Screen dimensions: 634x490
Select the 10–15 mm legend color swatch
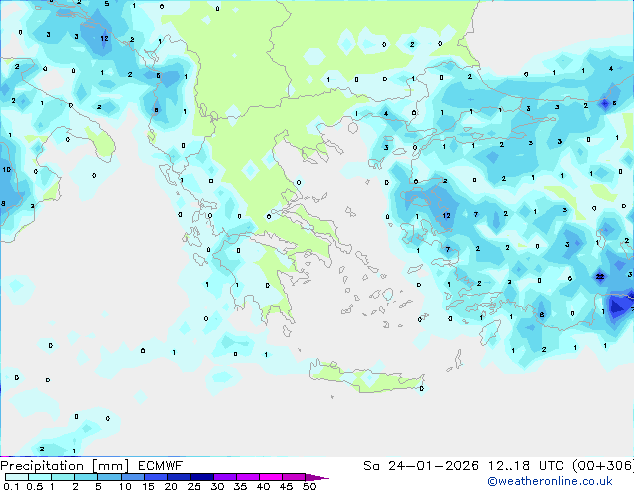[x=132, y=477]
